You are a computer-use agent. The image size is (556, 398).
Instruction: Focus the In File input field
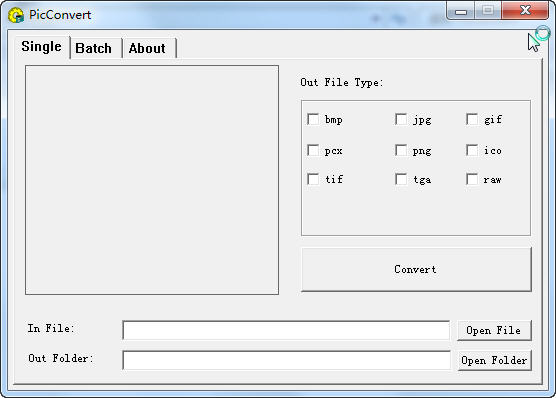click(286, 331)
